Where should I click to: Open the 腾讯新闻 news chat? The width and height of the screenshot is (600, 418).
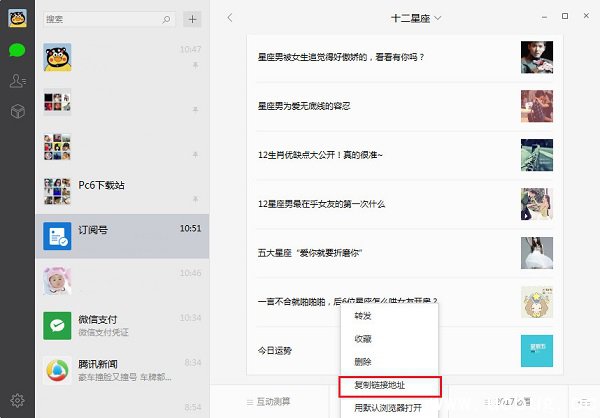122,371
